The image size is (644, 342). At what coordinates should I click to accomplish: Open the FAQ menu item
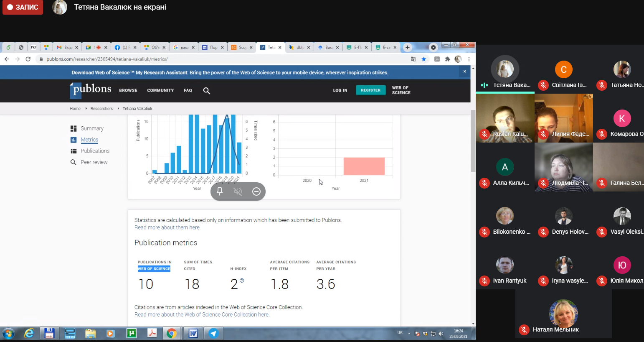tap(188, 90)
